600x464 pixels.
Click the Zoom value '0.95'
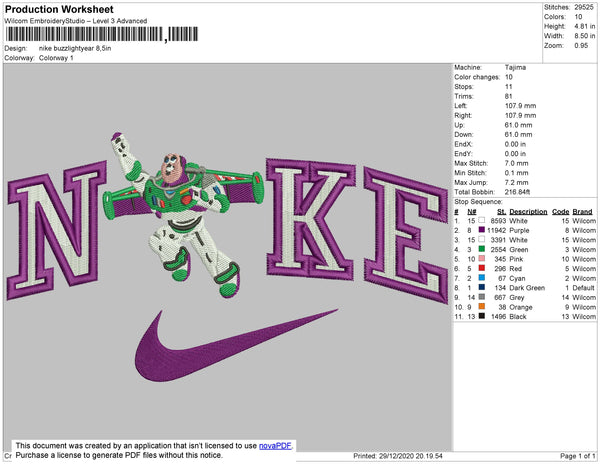581,46
